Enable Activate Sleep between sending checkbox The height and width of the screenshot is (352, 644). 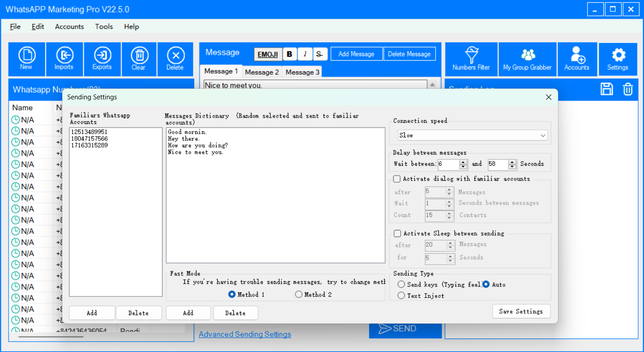tap(397, 233)
